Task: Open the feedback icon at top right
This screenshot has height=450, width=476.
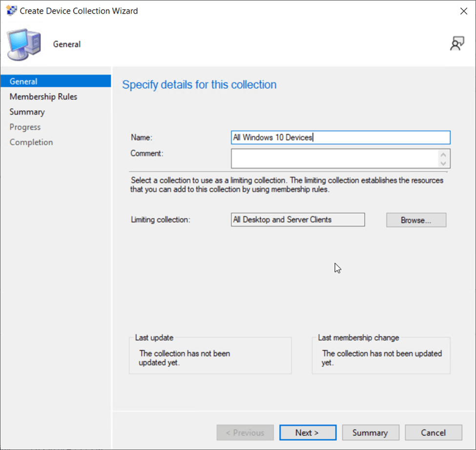Action: coord(456,44)
